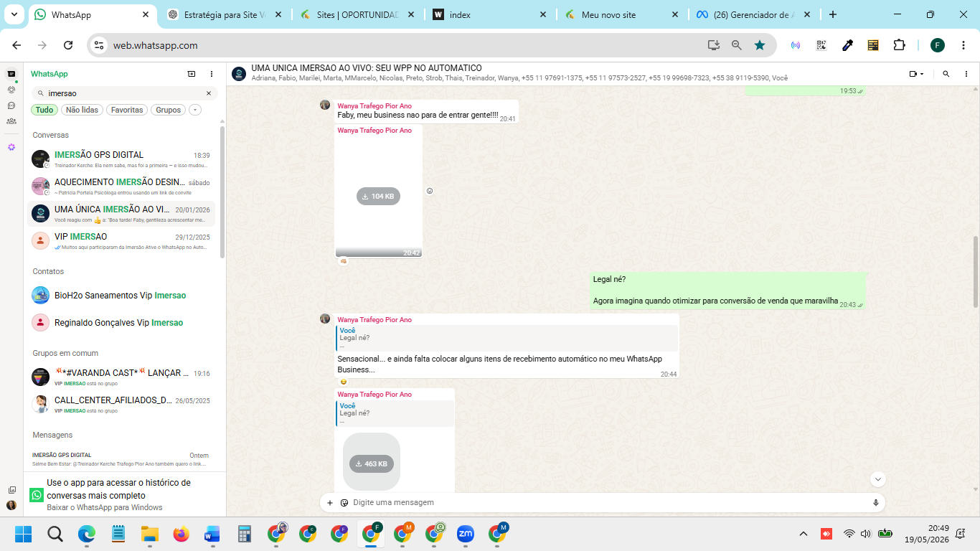Click the search field containing 'imersao'

point(124,93)
